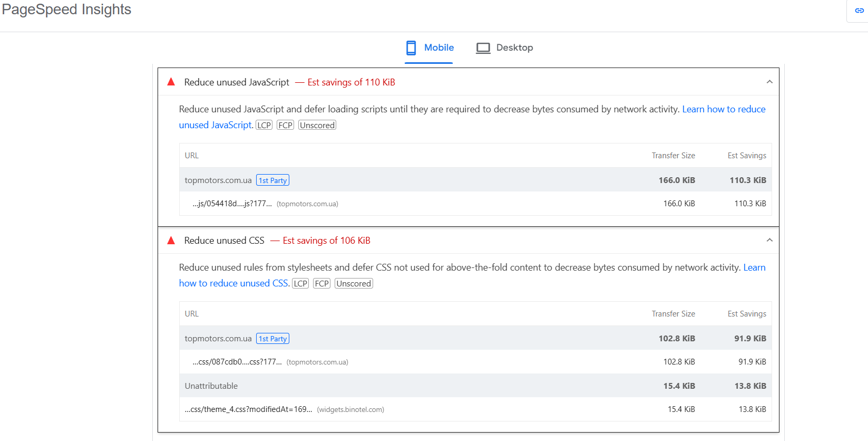Click the PageSpeed Insights title

[66, 9]
